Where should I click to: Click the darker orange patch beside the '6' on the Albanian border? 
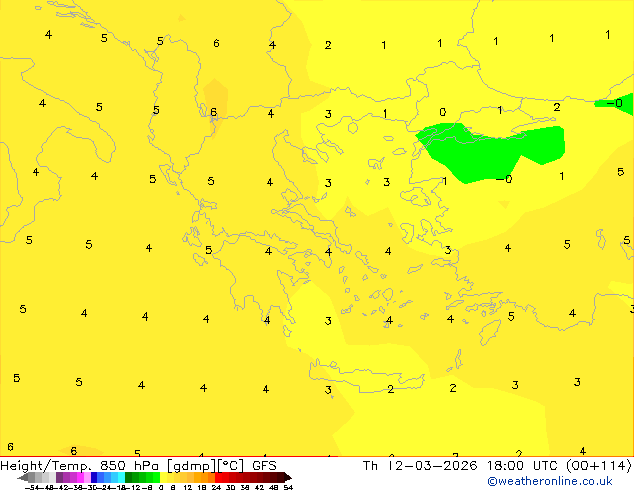216,97
